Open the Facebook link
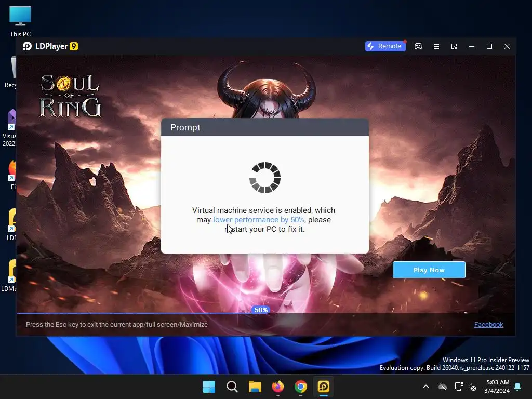The image size is (532, 399). (x=488, y=324)
